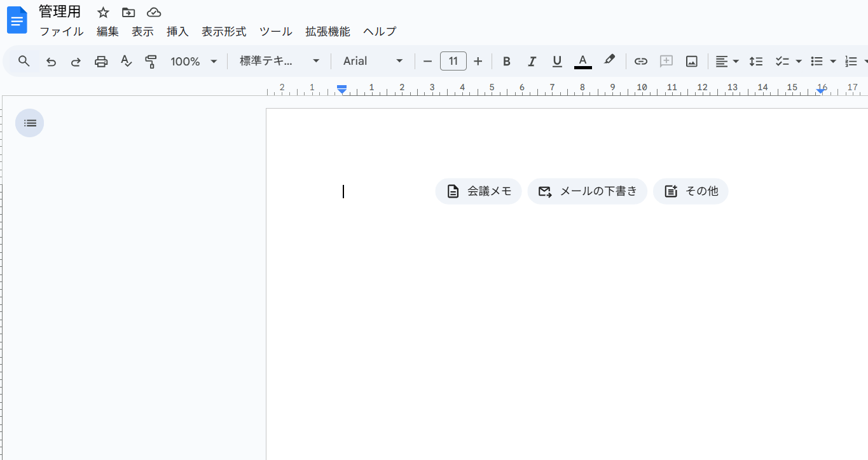Open the Arial font dropdown
Screen dimensions: 868x460
[x=373, y=62]
